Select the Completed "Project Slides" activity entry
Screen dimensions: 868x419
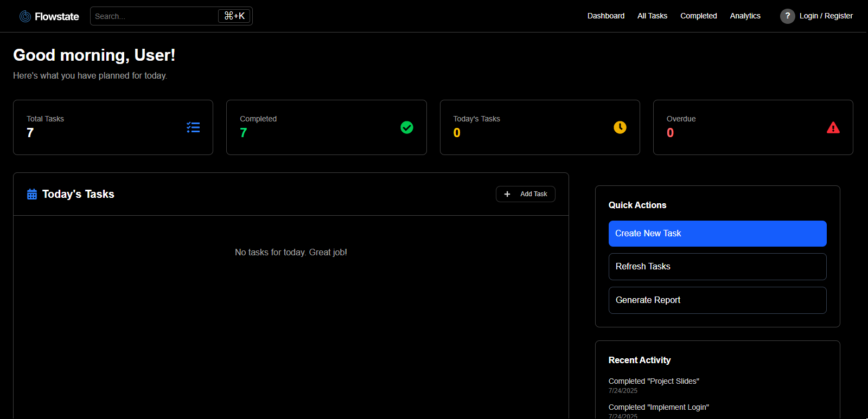654,382
